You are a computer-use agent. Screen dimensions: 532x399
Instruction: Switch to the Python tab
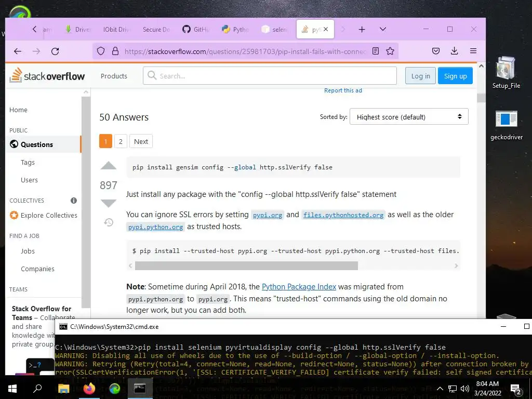(235, 30)
